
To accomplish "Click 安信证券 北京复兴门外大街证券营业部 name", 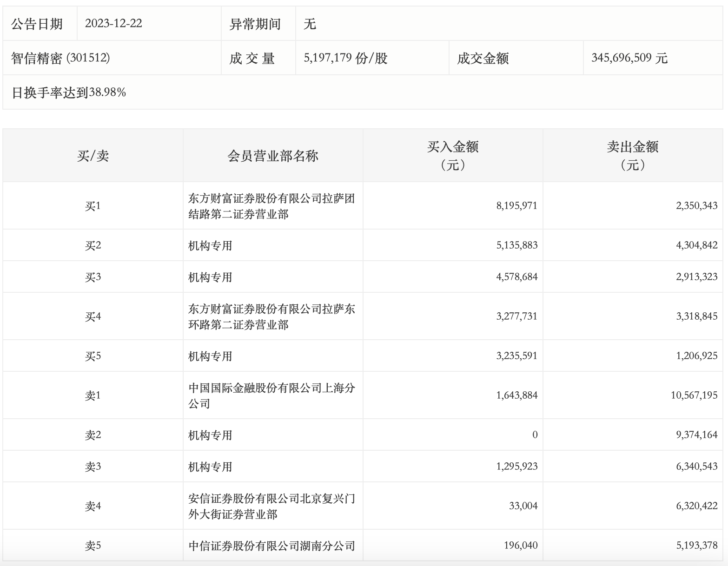I will coord(271,506).
